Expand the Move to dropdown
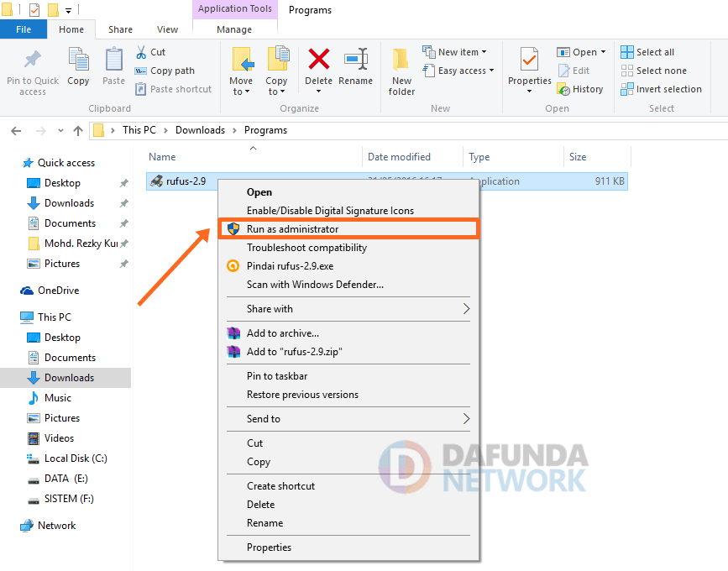 click(x=241, y=92)
